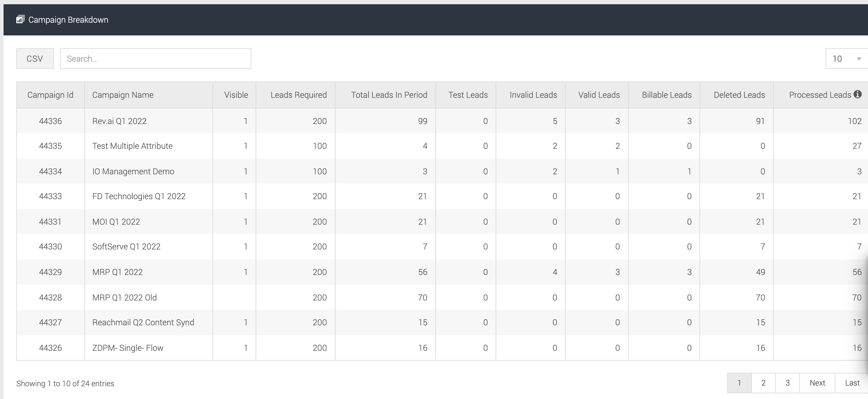Click the Deleted Leads value 49
The image size is (868, 399).
(x=760, y=272)
